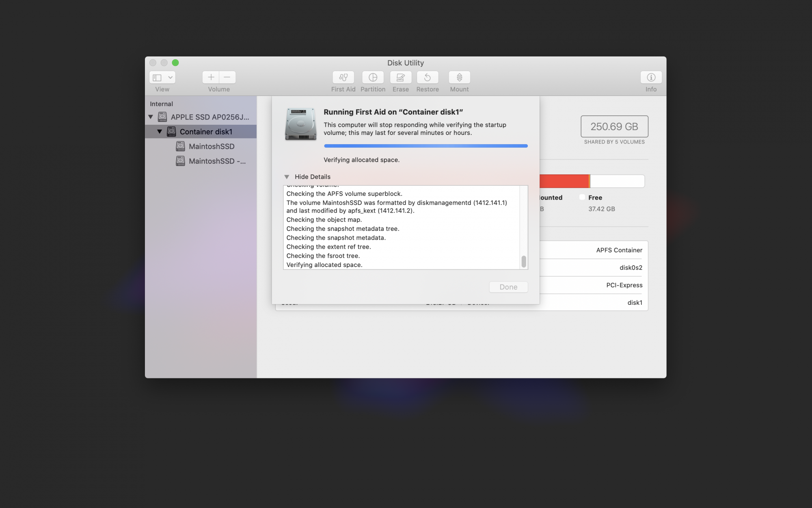
Task: Collapse the Container disk1 disclosure triangle
Action: [x=160, y=132]
